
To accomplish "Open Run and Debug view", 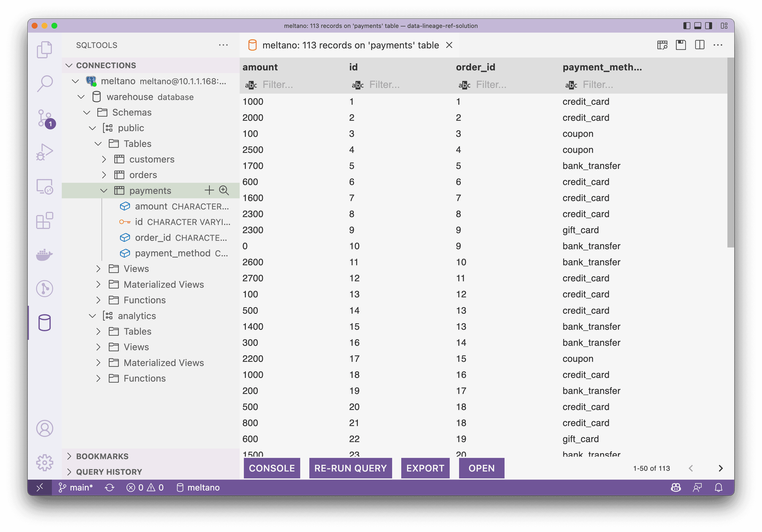I will click(x=44, y=152).
